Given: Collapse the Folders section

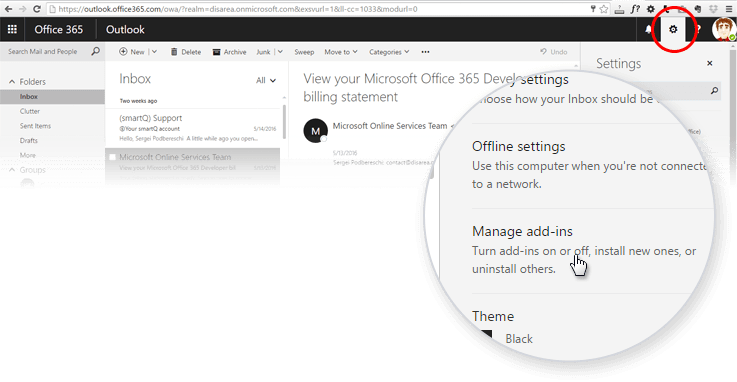Looking at the screenshot, I should pyautogui.click(x=12, y=82).
